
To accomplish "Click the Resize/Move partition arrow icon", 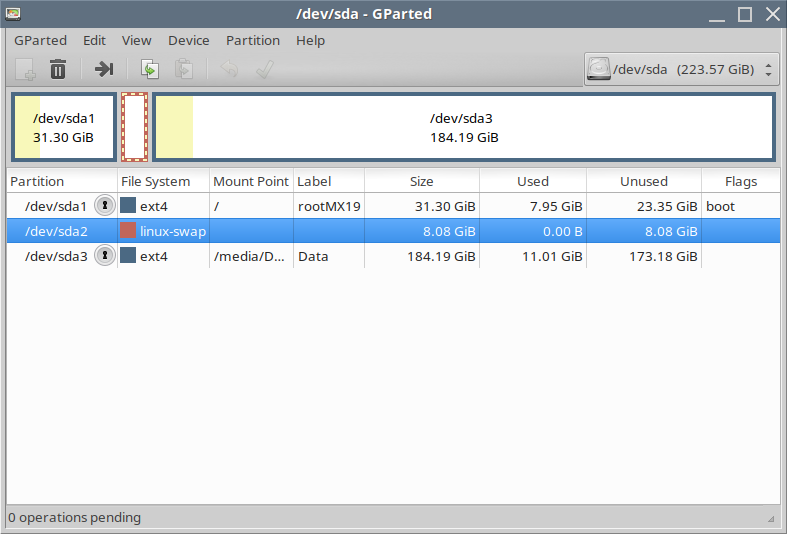I will pyautogui.click(x=104, y=69).
